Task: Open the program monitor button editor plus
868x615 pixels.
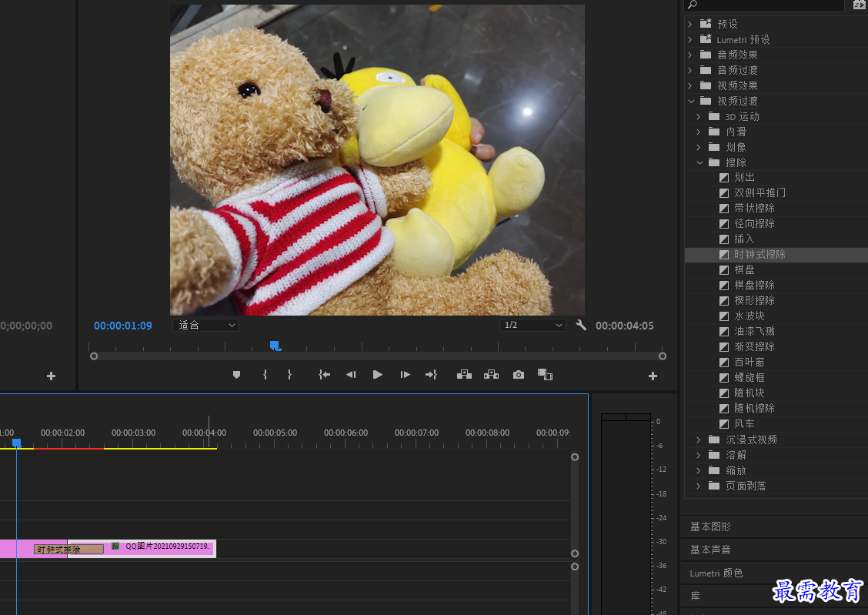Action: tap(653, 376)
